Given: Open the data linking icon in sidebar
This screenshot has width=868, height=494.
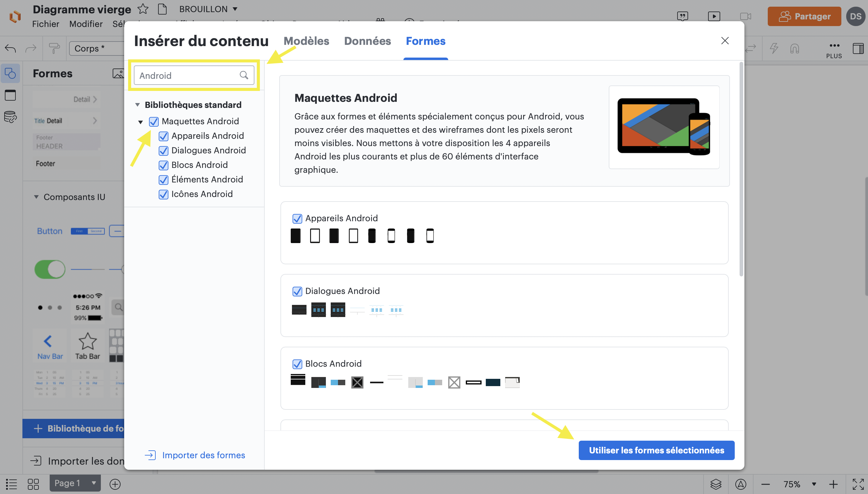Looking at the screenshot, I should tap(10, 117).
